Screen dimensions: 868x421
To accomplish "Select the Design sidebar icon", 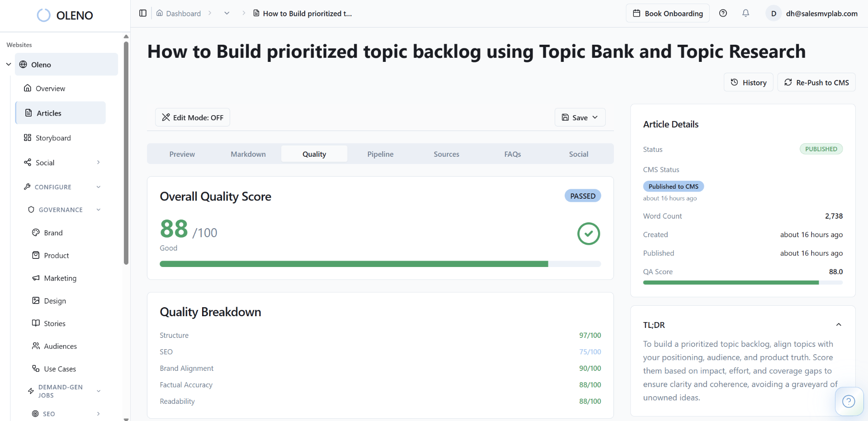I will pos(36,300).
